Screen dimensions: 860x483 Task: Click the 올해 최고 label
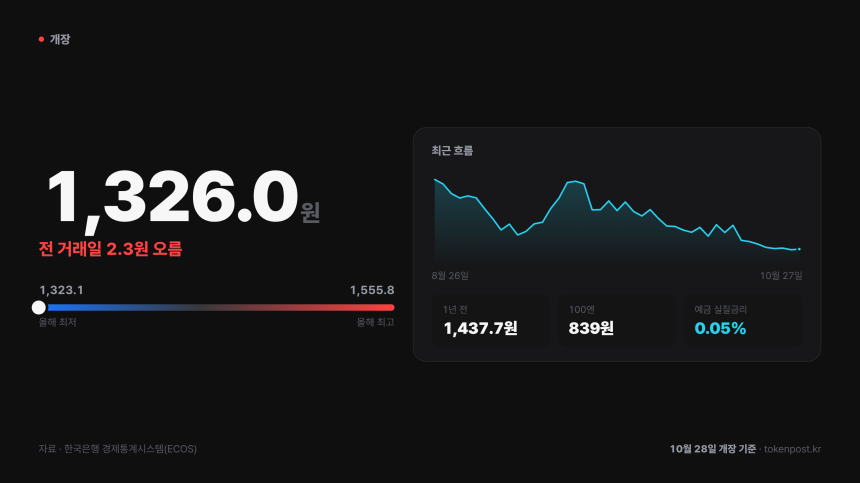point(376,322)
